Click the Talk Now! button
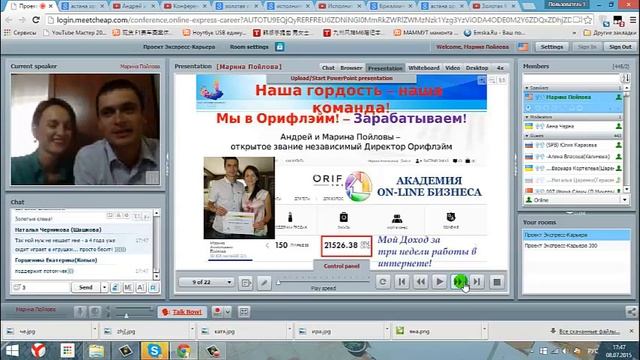Viewport: 640px width, 360px height. (x=182, y=312)
